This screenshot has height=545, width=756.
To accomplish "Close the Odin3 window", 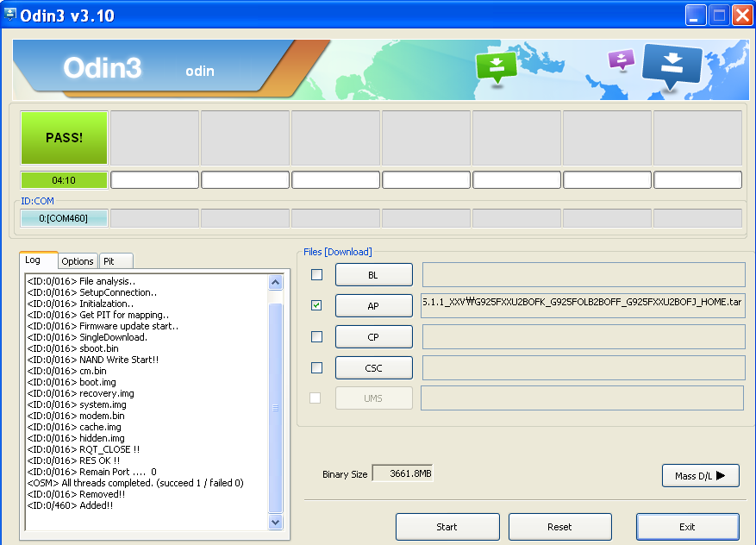I will [x=742, y=16].
